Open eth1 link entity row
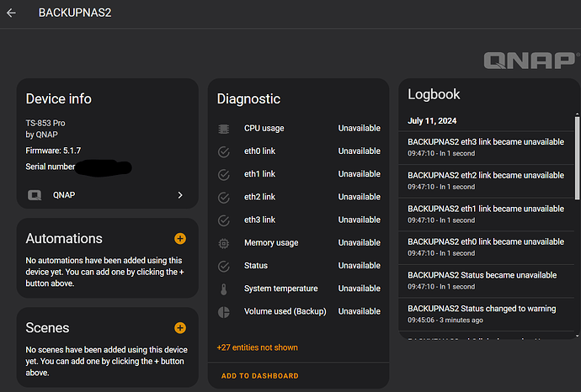The height and width of the screenshot is (392, 581). pos(299,174)
